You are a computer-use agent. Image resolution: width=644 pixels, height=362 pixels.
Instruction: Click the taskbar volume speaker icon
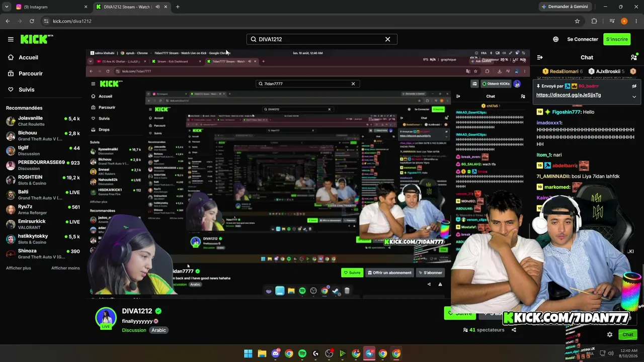click(610, 353)
